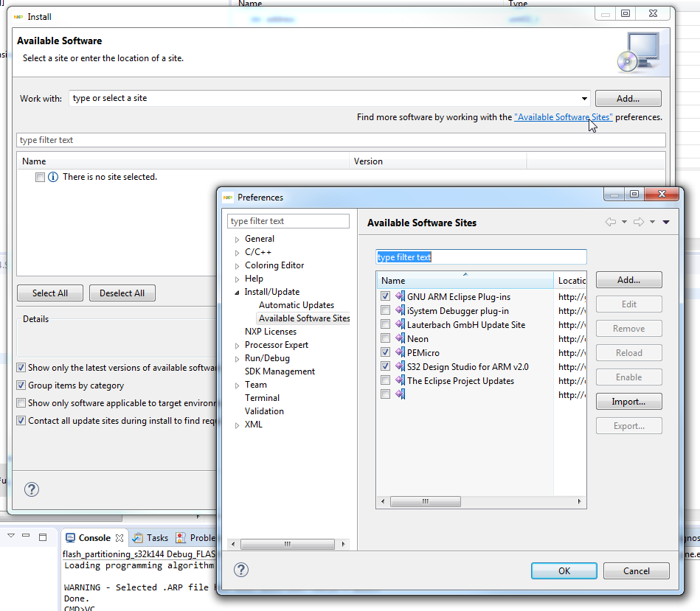Click Add... in Preferences dialog
The height and width of the screenshot is (611, 700).
(x=628, y=280)
